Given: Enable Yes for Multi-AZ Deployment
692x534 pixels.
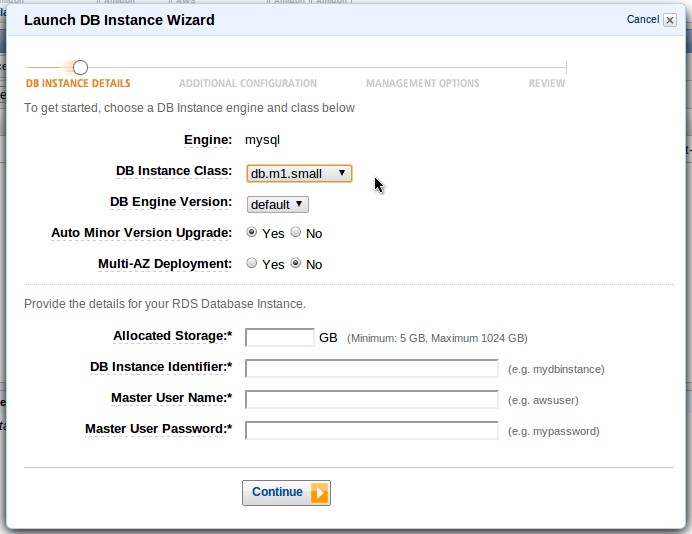Looking at the screenshot, I should click(x=252, y=264).
